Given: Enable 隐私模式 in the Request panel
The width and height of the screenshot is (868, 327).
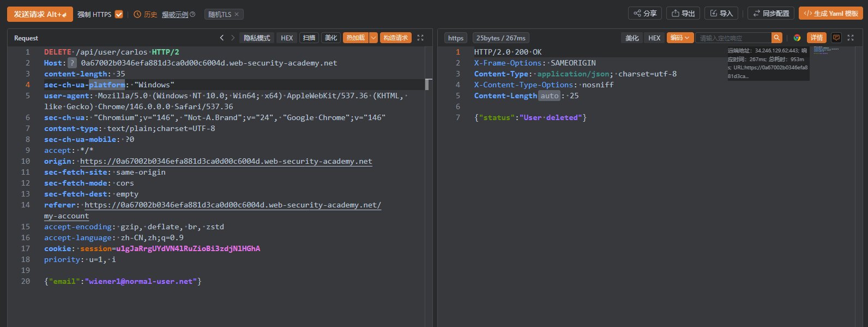Looking at the screenshot, I should 257,38.
